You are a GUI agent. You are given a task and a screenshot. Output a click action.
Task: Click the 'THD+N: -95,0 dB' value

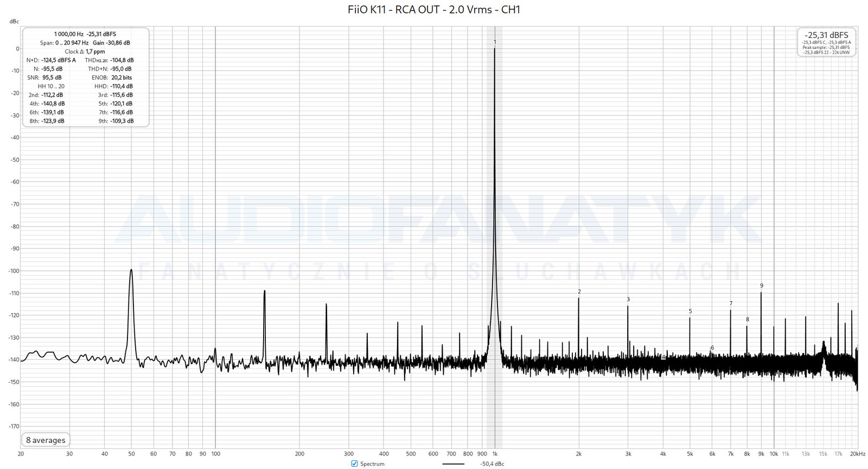pos(110,69)
